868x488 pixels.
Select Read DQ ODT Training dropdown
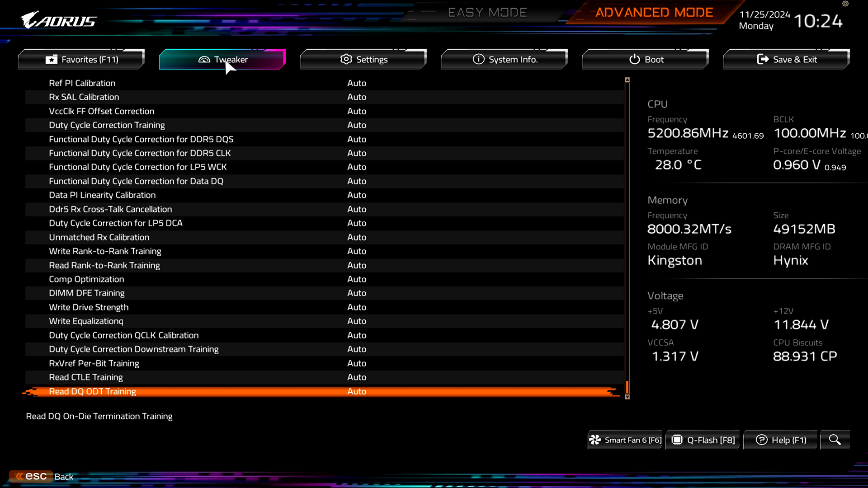coord(357,391)
